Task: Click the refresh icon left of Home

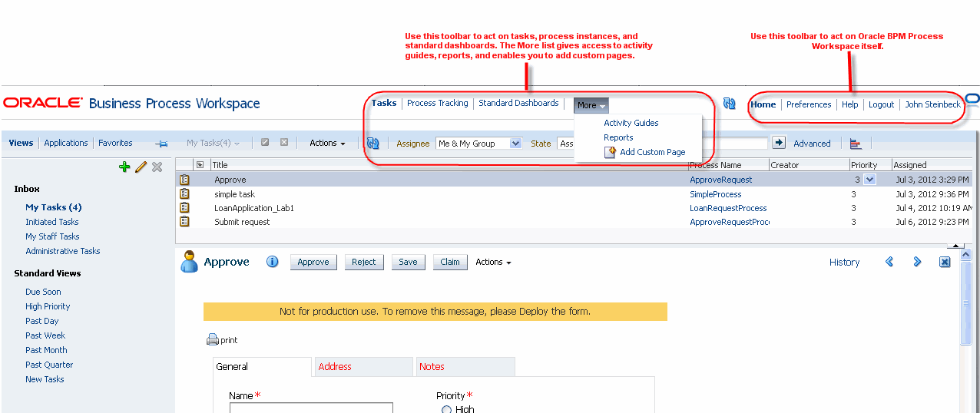Action: pos(730,104)
